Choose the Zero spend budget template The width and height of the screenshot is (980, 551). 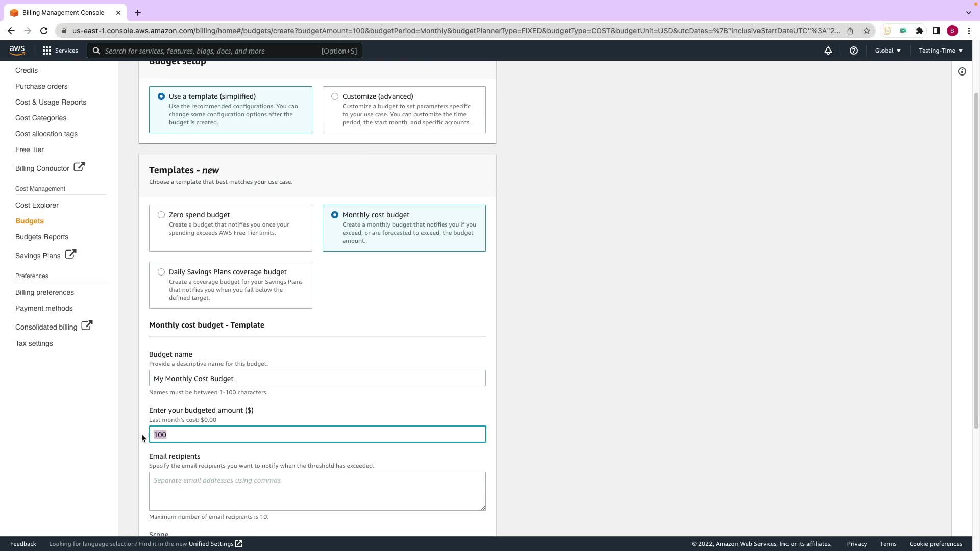pos(161,215)
